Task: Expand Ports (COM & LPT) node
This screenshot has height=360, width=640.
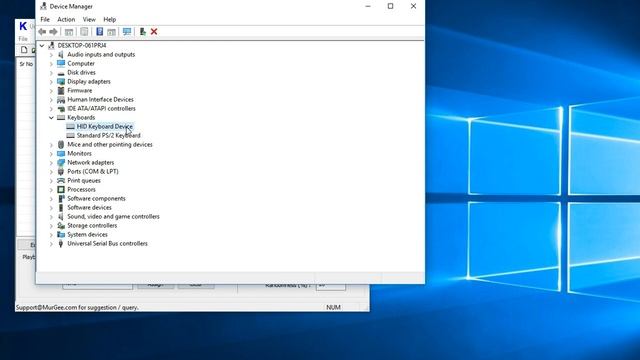Action: coord(51,171)
